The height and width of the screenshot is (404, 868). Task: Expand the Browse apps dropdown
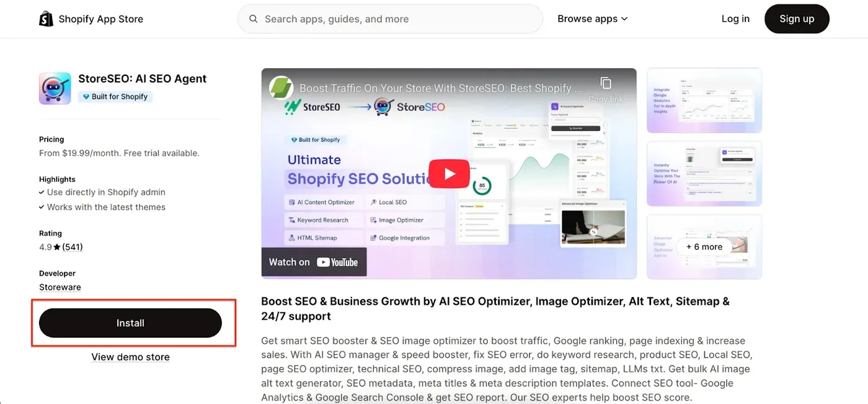click(592, 19)
